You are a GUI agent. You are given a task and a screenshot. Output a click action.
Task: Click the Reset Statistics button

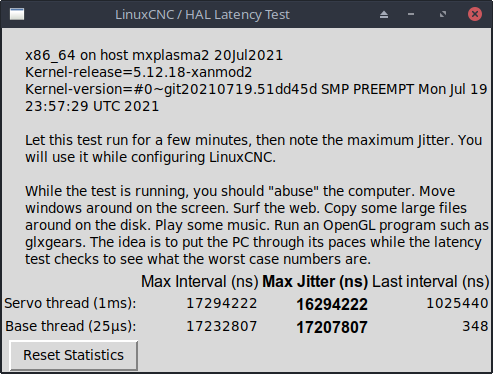74,355
